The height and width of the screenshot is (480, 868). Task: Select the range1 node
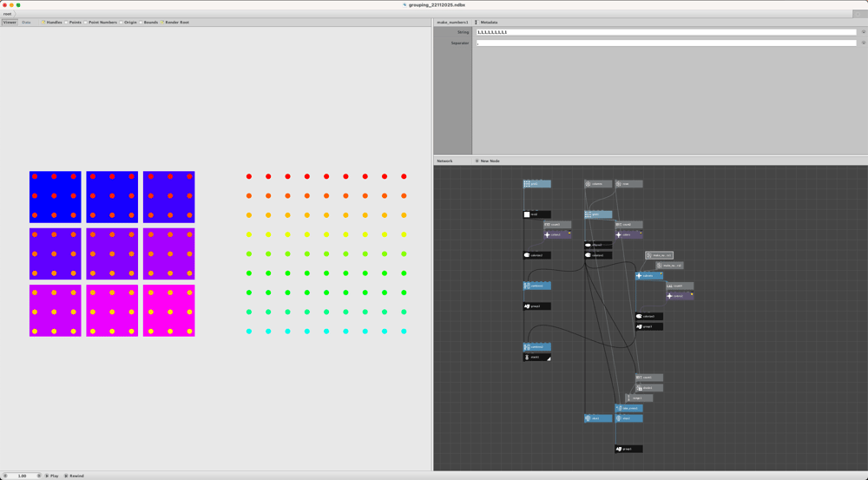coord(639,398)
